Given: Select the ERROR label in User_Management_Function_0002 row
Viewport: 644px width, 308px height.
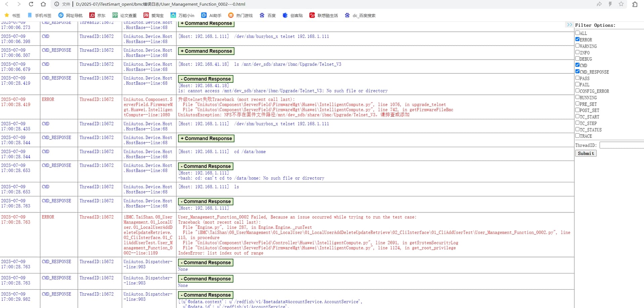Looking at the screenshot, I should [48, 217].
